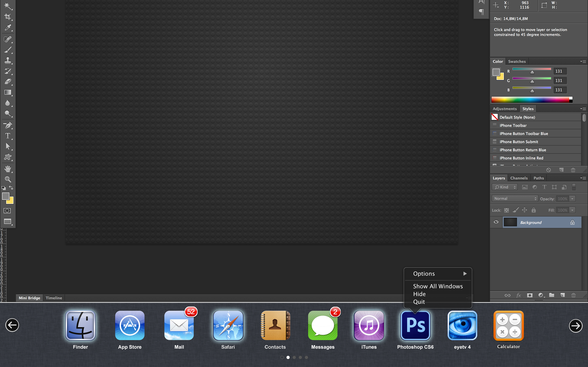The width and height of the screenshot is (588, 367).
Task: Toggle the lock transparent pixels option
Action: click(507, 210)
